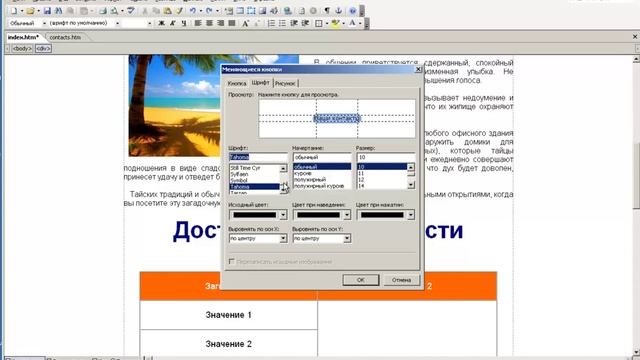Switch to contacts.htm document tab
The height and width of the screenshot is (360, 640).
[x=65, y=37]
